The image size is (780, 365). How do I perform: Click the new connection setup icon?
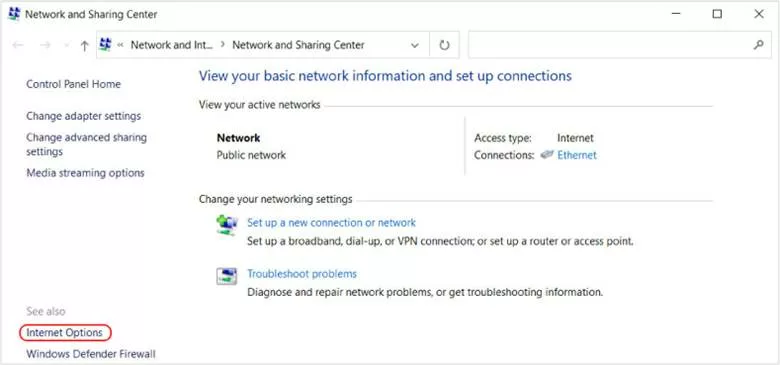(227, 224)
